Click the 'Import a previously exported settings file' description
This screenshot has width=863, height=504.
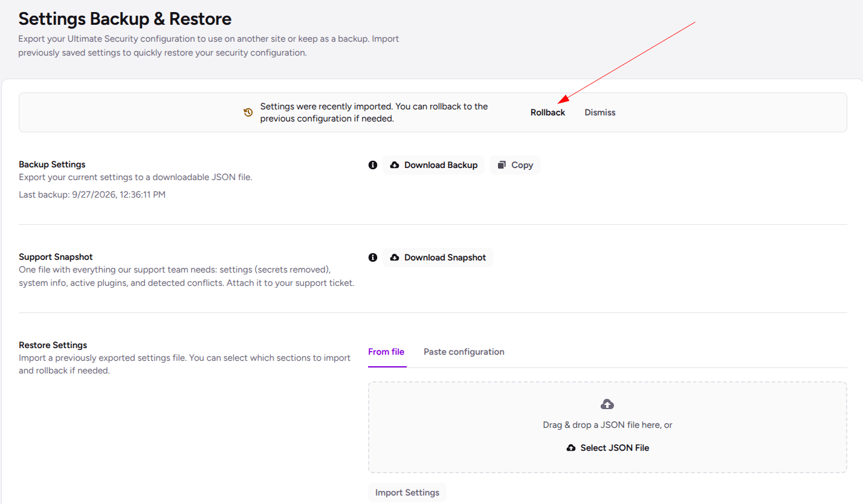185,364
